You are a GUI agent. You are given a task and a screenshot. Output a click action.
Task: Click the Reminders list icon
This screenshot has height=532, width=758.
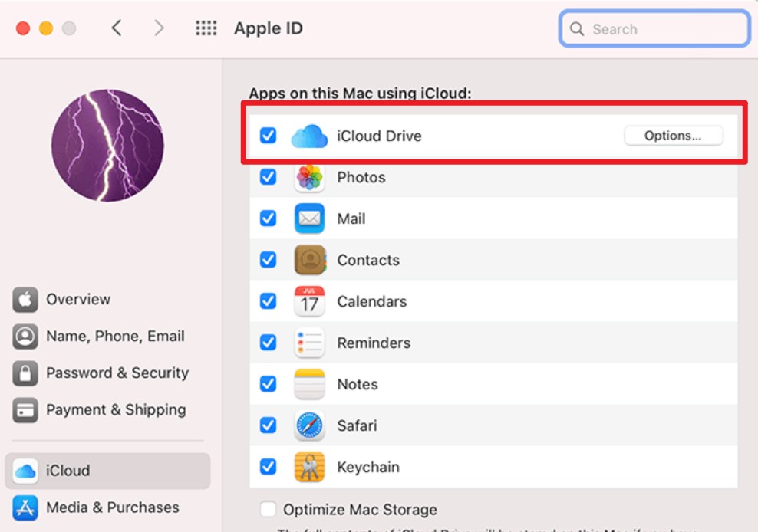click(x=309, y=343)
